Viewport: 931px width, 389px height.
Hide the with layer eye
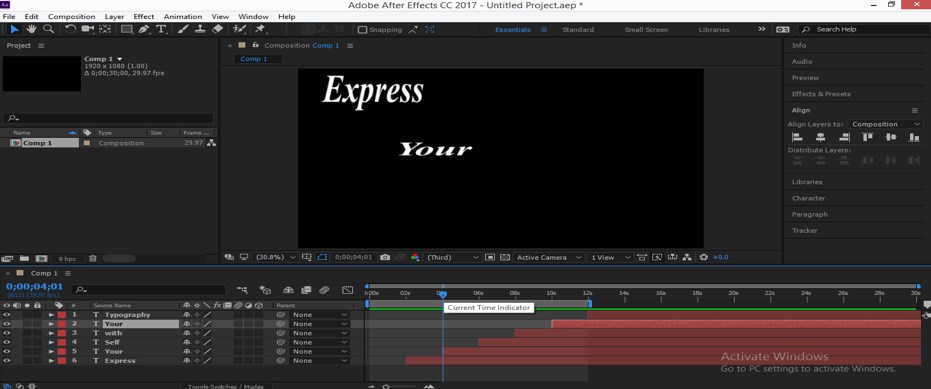tap(7, 333)
